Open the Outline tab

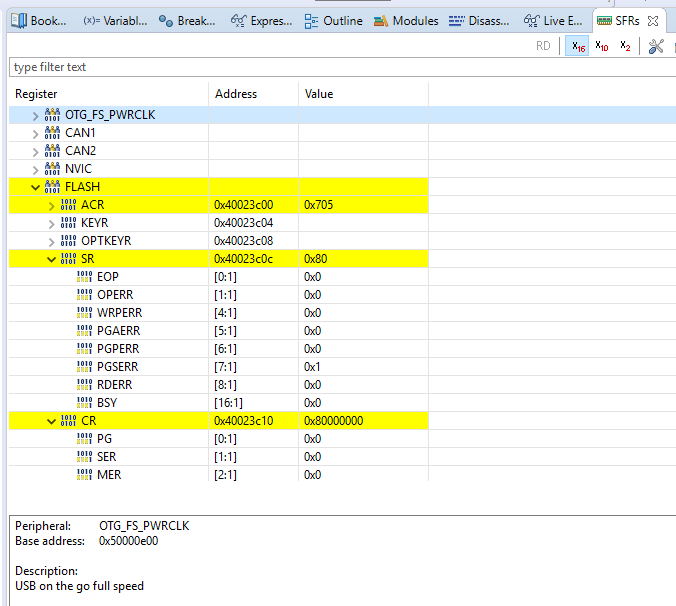[x=333, y=21]
